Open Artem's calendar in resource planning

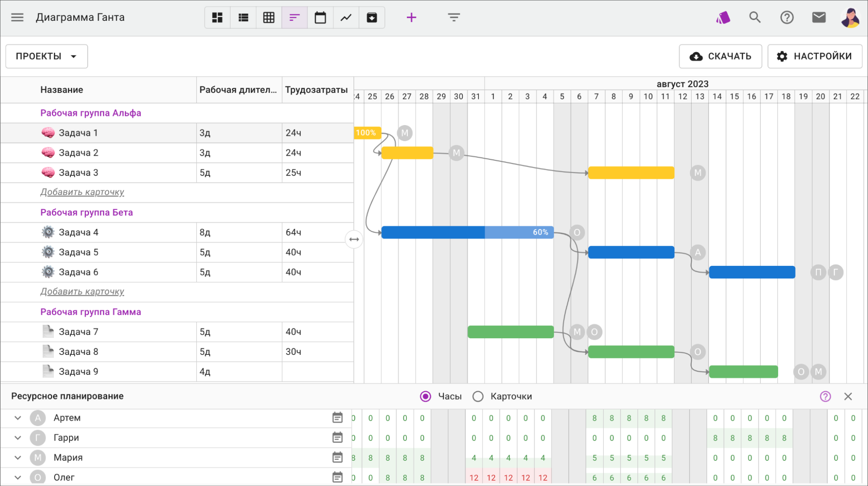point(338,417)
